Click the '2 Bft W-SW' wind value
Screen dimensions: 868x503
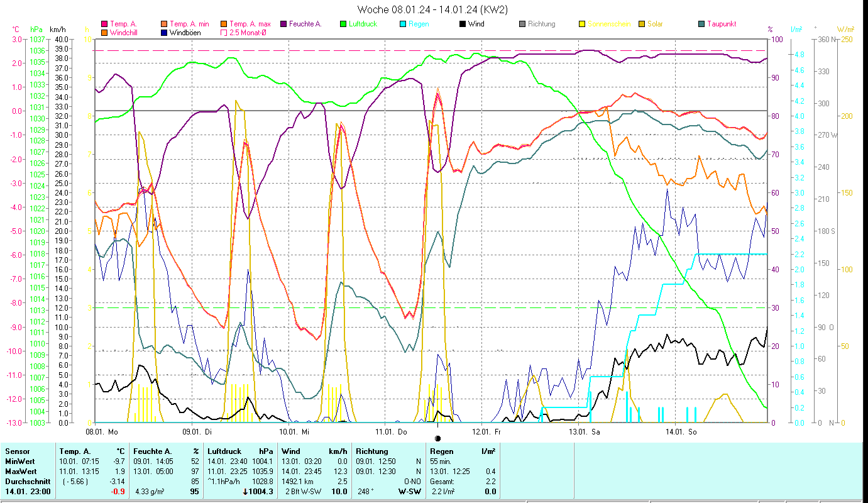tap(303, 492)
